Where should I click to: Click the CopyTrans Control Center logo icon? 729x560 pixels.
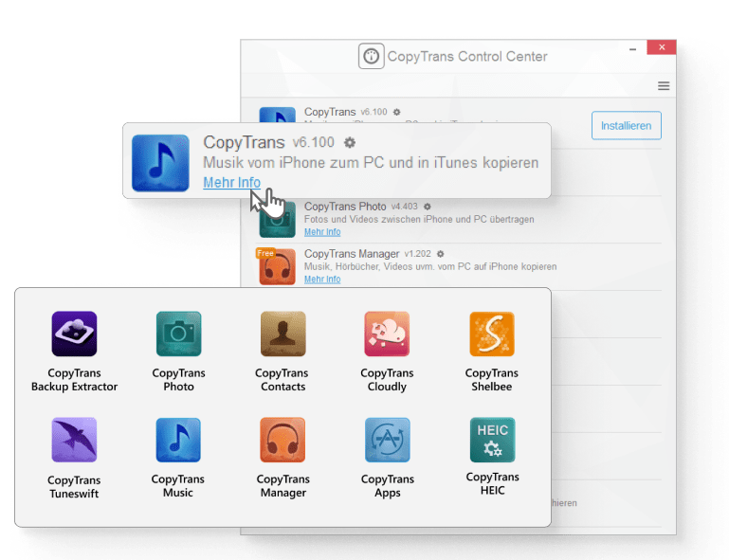(371, 56)
